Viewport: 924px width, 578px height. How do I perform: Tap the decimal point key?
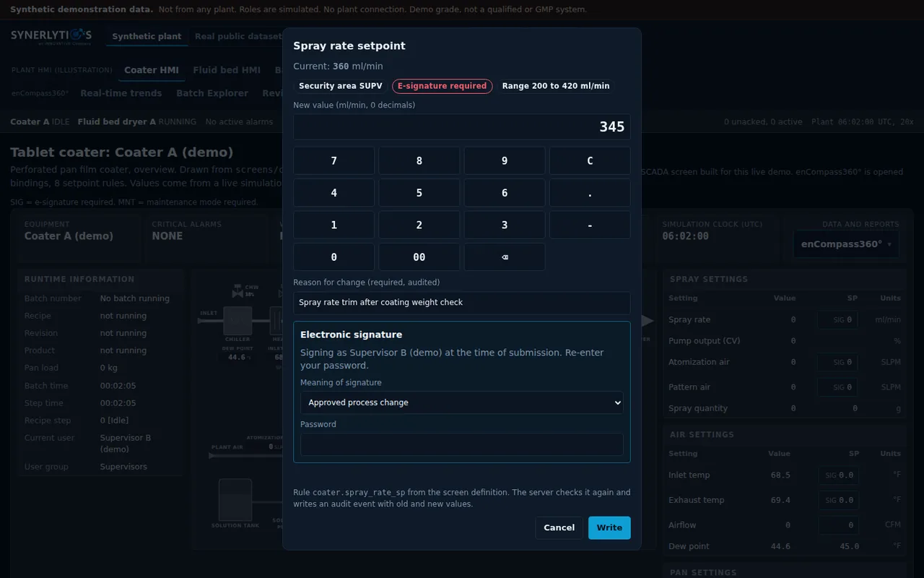pos(590,193)
